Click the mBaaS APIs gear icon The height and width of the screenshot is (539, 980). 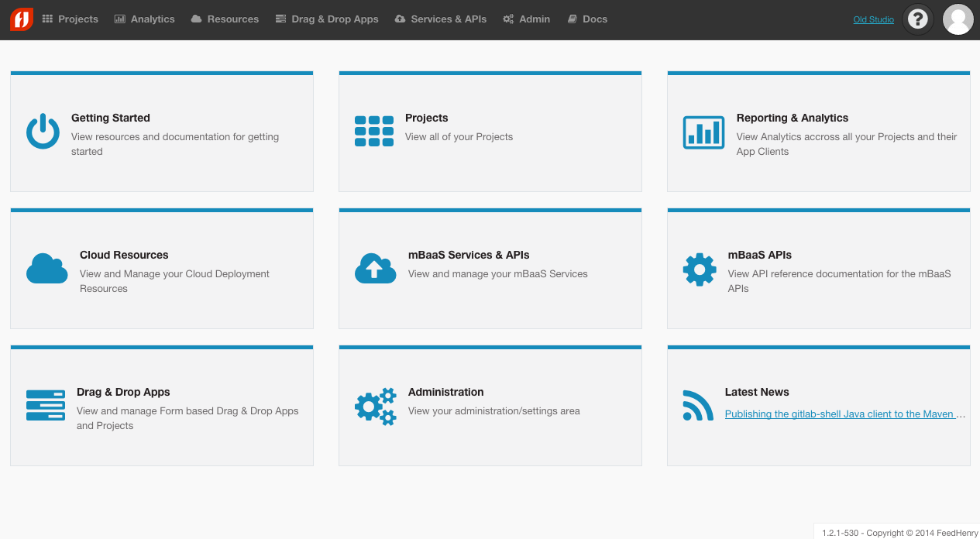click(x=700, y=269)
